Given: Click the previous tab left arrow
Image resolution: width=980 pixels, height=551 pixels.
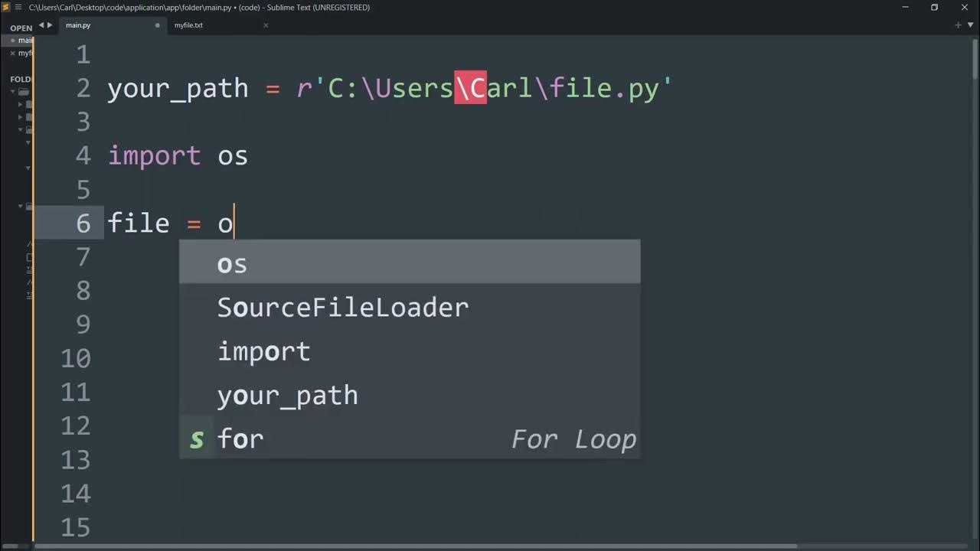Looking at the screenshot, I should click(41, 25).
